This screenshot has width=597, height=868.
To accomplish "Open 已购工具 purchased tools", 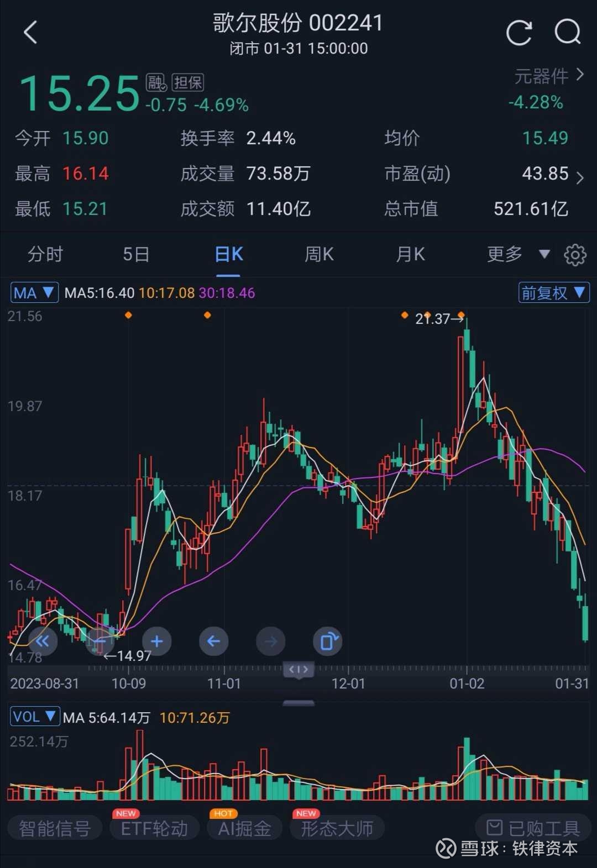I will [x=533, y=827].
